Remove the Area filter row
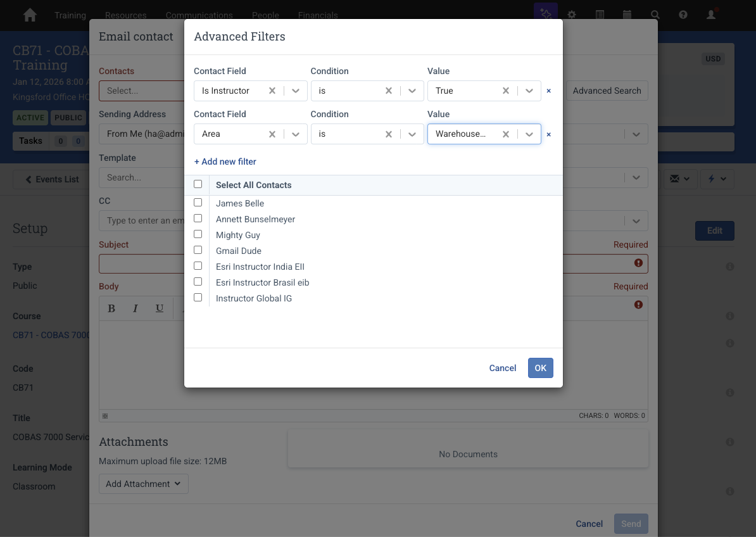Image resolution: width=756 pixels, height=537 pixels. click(x=549, y=134)
